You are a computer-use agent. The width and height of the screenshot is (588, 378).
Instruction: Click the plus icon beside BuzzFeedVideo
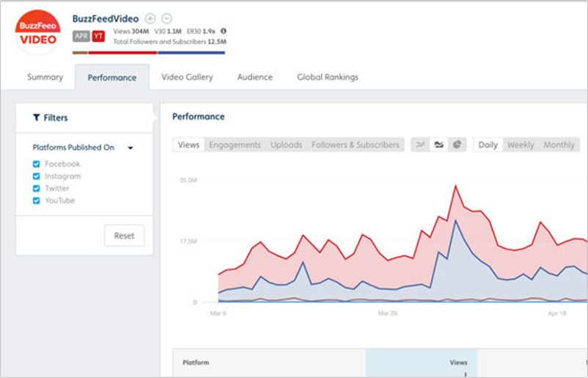[150, 18]
